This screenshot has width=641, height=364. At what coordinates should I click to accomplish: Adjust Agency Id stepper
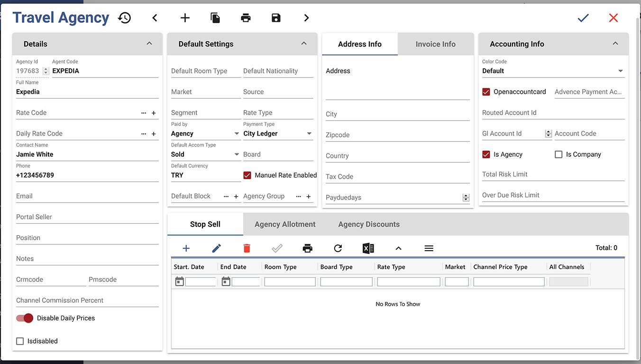(46, 71)
